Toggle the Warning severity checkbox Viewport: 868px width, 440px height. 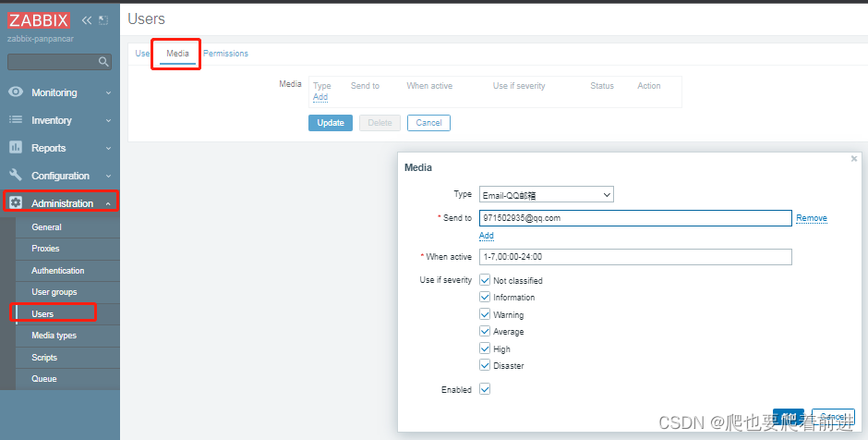[x=485, y=314]
